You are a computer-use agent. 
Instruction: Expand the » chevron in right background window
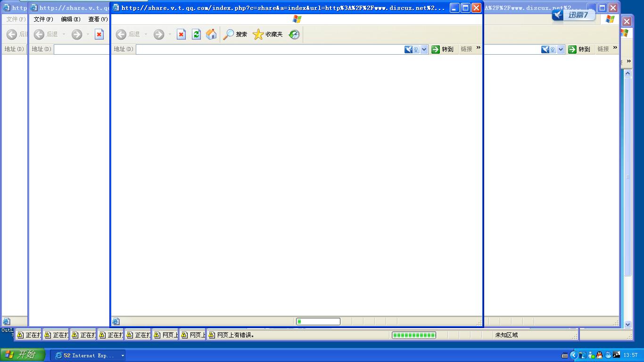(615, 48)
